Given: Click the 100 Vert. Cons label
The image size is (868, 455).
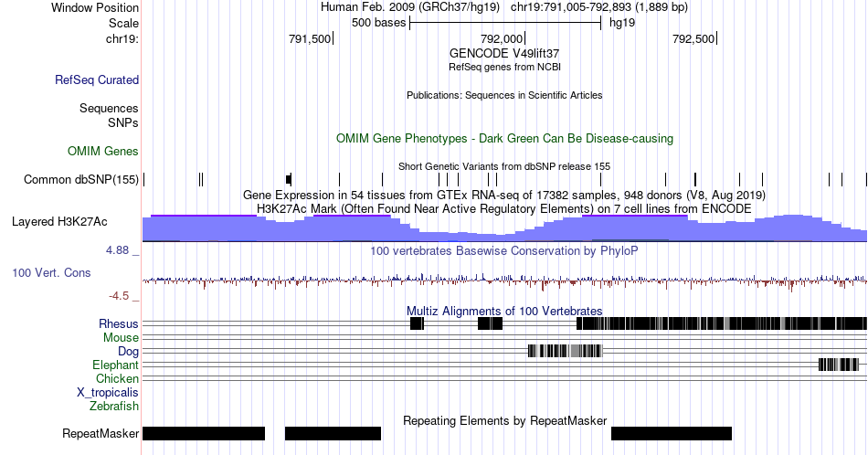Looking at the screenshot, I should pos(51,272).
